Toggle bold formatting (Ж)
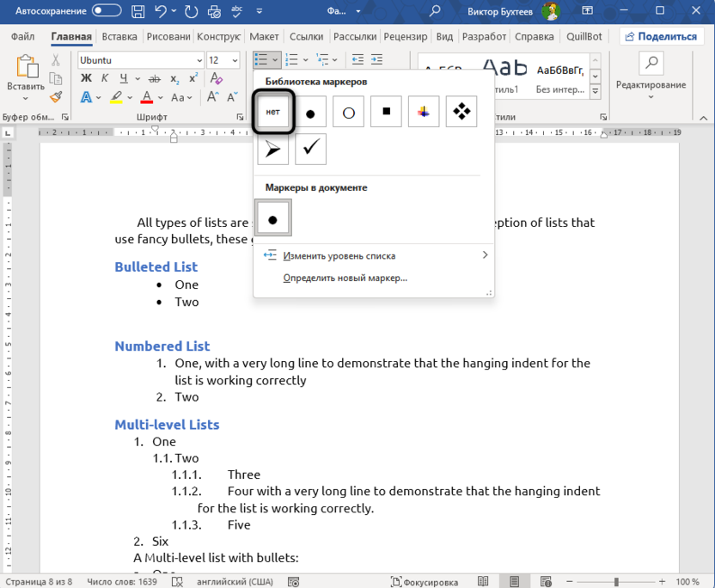Viewport: 715px width, 588px height. point(86,78)
